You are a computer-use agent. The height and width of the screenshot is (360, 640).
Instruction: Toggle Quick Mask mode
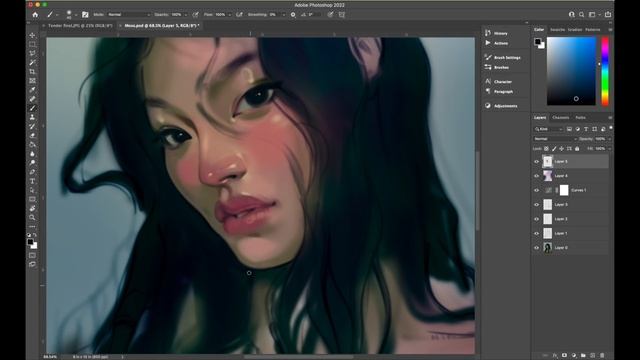(32, 256)
